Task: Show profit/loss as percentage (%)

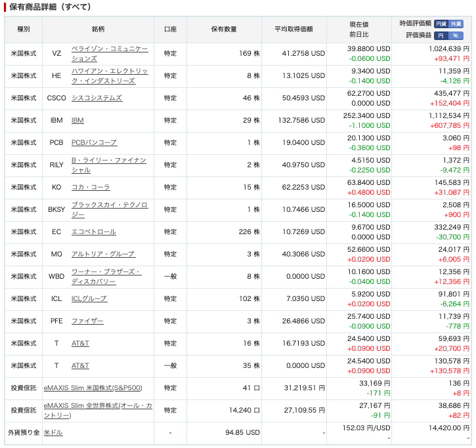Action: (458, 35)
